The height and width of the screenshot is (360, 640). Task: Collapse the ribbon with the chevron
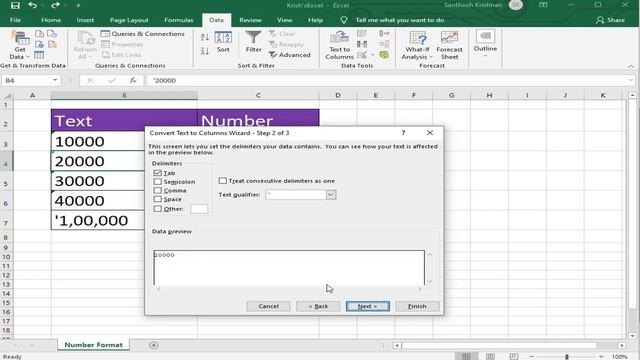point(631,66)
